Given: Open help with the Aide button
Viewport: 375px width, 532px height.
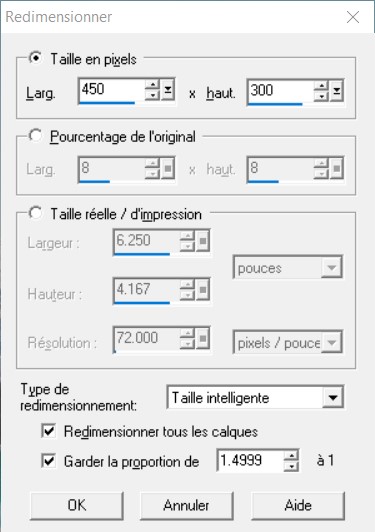Looking at the screenshot, I should (x=298, y=506).
